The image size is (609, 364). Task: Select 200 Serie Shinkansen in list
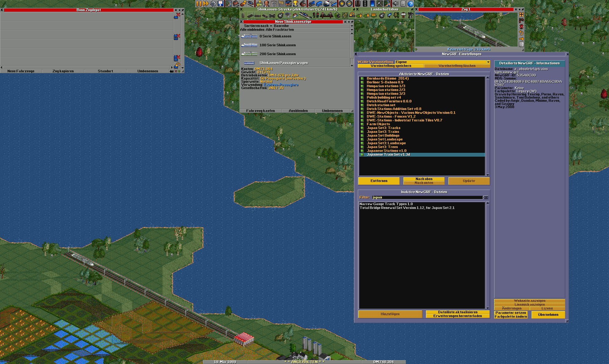tap(278, 54)
